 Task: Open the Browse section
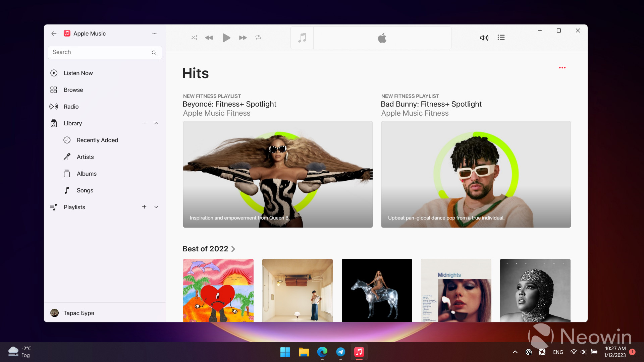click(x=73, y=90)
